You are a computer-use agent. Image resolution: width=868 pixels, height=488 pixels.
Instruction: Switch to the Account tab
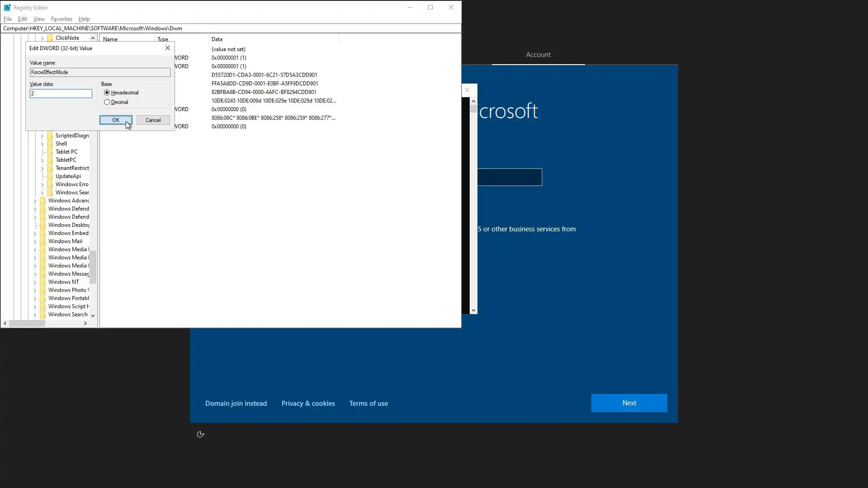coord(538,55)
